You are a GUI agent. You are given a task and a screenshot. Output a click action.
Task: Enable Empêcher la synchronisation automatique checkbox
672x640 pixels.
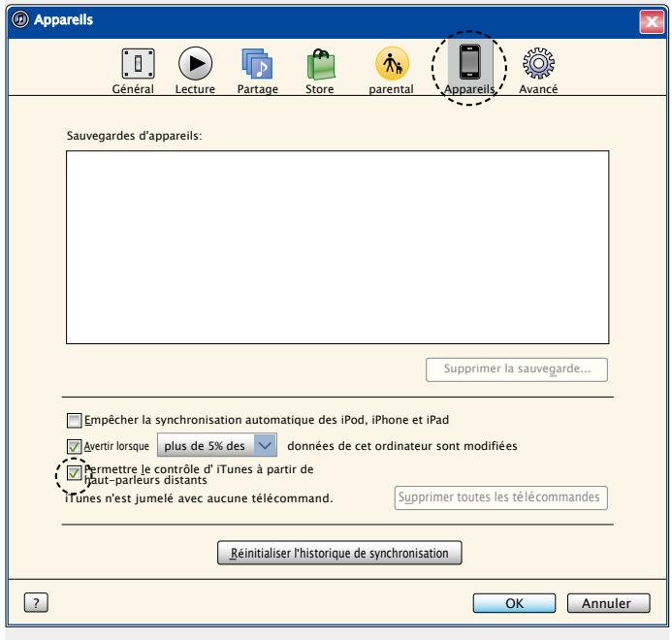[74, 421]
